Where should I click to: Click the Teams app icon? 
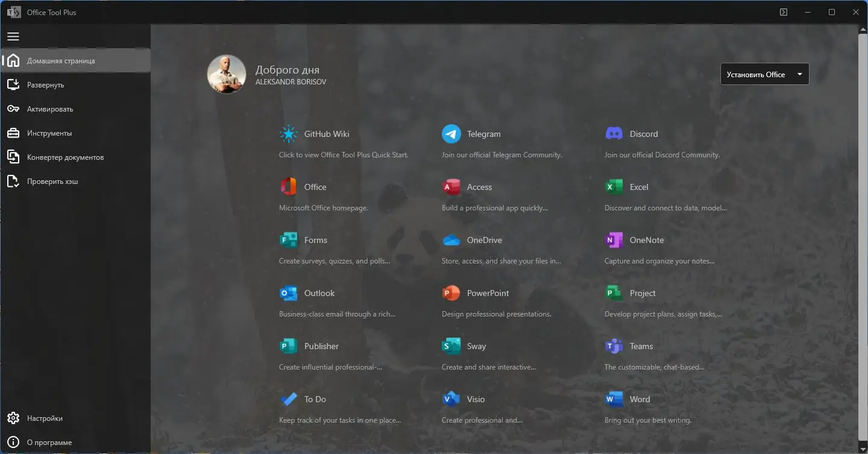pyautogui.click(x=614, y=346)
